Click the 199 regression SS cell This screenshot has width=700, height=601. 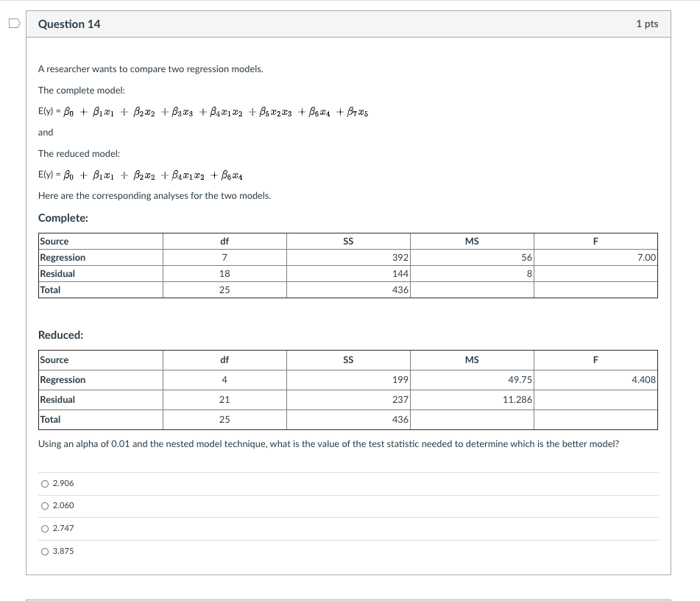click(348, 380)
